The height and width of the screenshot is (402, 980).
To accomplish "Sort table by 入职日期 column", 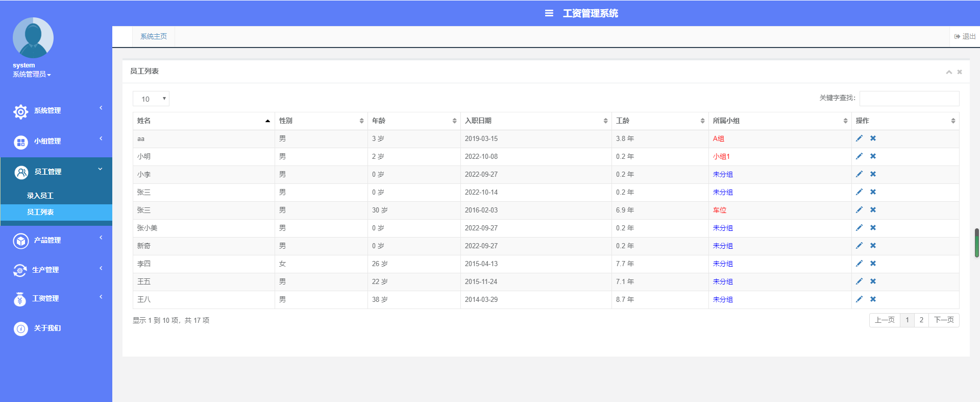I will tap(535, 121).
